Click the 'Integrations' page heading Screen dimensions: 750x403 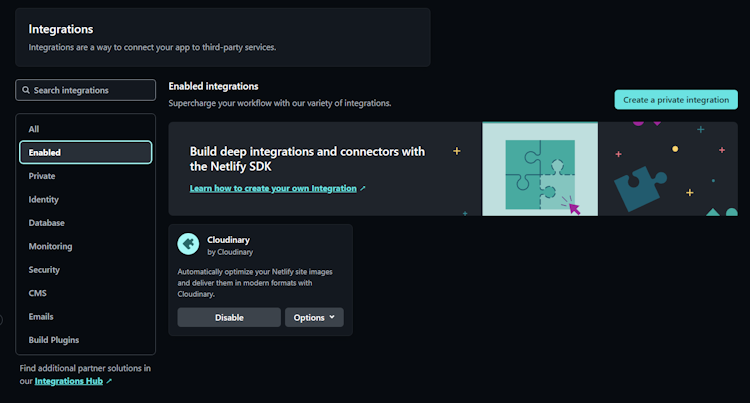click(61, 29)
